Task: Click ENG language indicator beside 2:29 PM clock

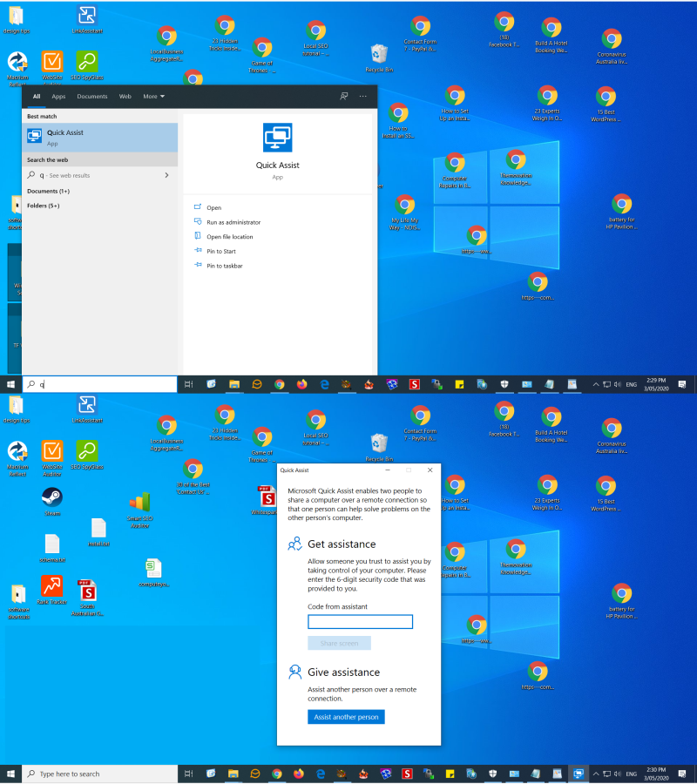Action: tap(632, 384)
